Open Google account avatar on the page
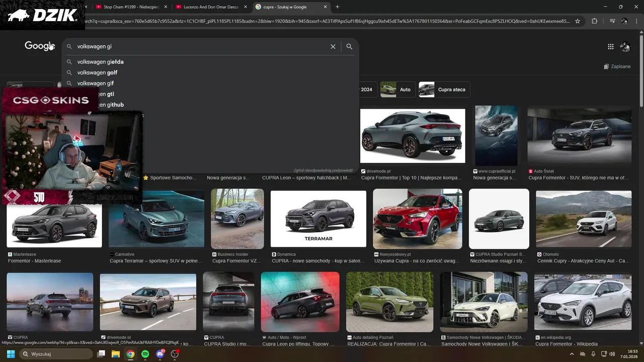Image resolution: width=644 pixels, height=362 pixels. tap(625, 46)
